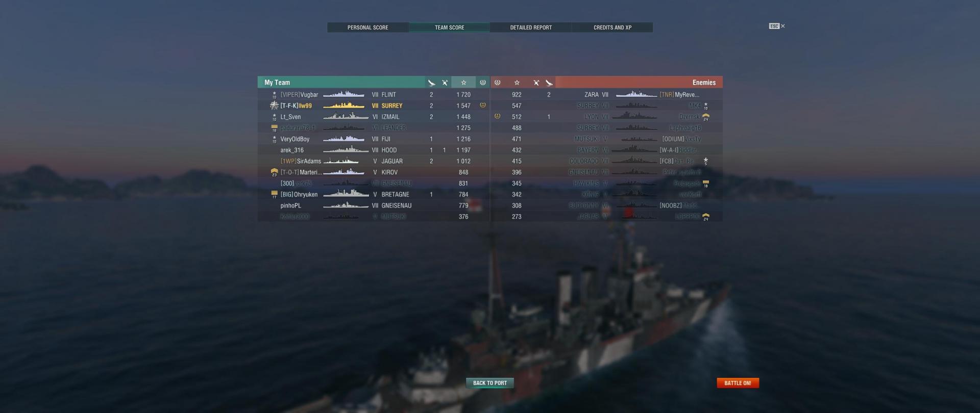Switch to the Detailed Report tab
980x413 pixels.
(x=531, y=28)
